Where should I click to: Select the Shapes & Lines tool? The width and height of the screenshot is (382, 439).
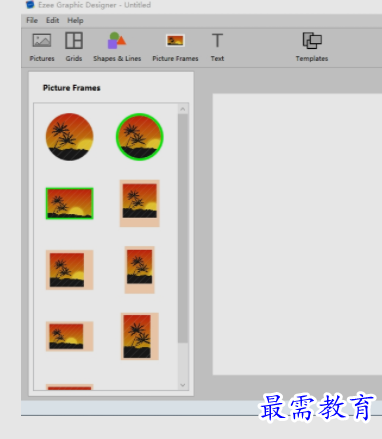point(117,47)
